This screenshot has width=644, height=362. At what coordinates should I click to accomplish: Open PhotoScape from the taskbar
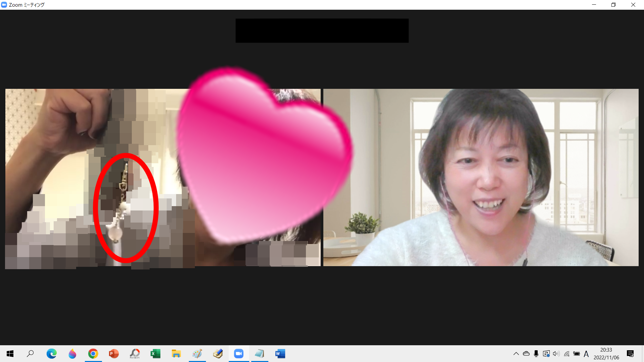click(x=135, y=354)
